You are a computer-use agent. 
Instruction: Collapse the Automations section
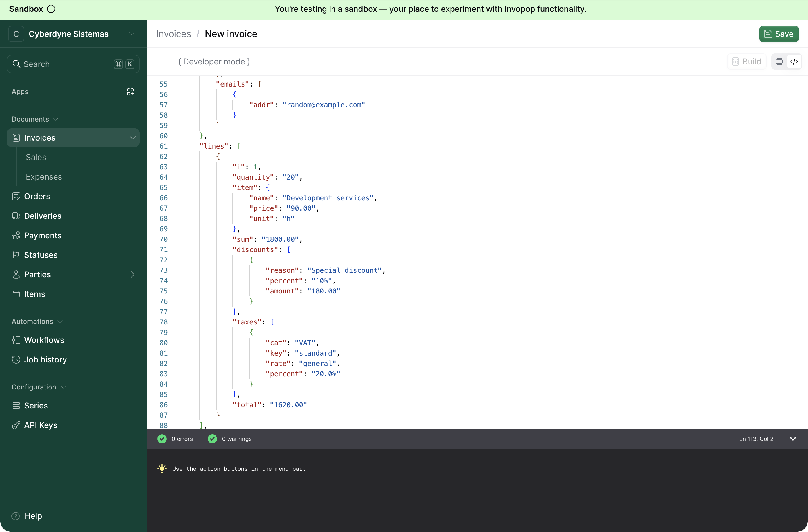click(37, 322)
